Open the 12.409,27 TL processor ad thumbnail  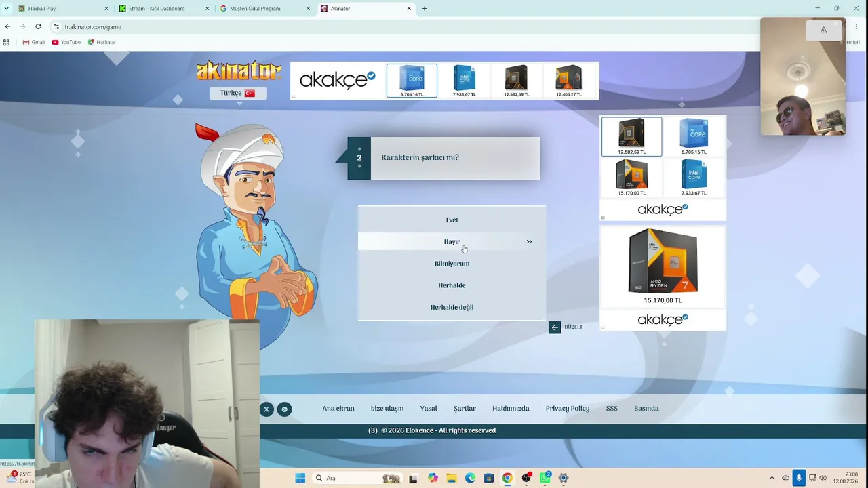click(x=569, y=81)
